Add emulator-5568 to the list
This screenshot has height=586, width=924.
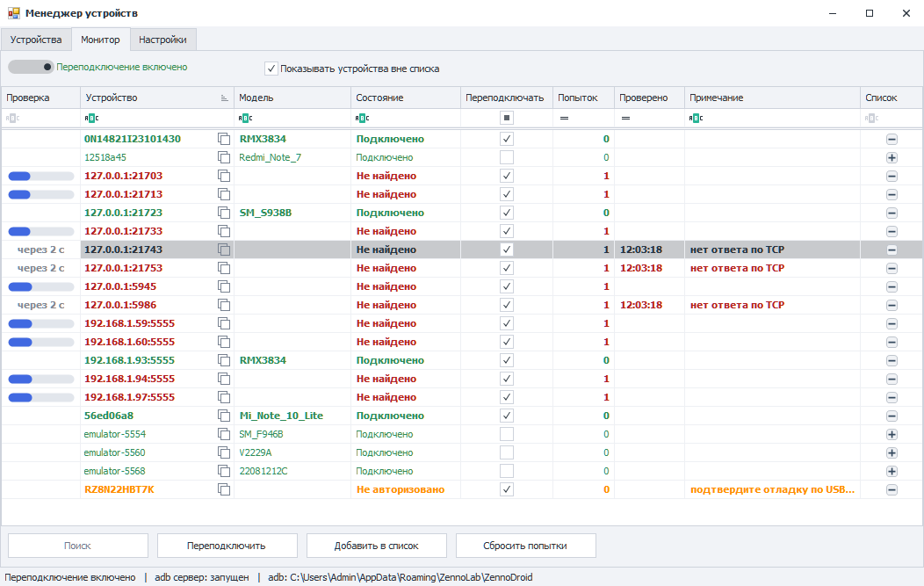(x=892, y=471)
